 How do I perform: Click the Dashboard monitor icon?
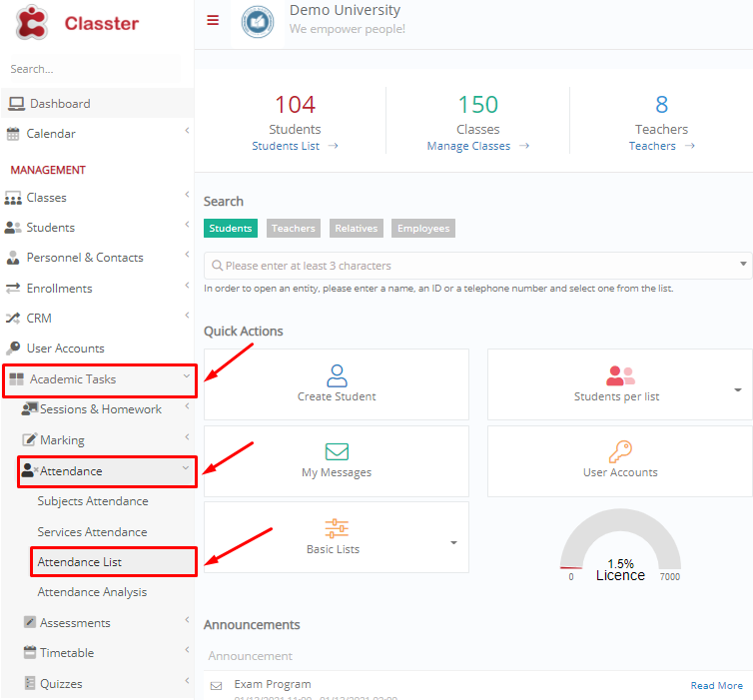point(16,104)
